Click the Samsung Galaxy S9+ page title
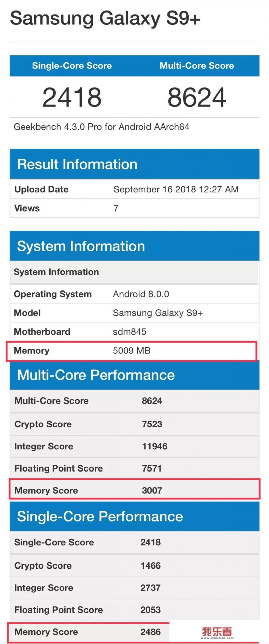 click(105, 18)
